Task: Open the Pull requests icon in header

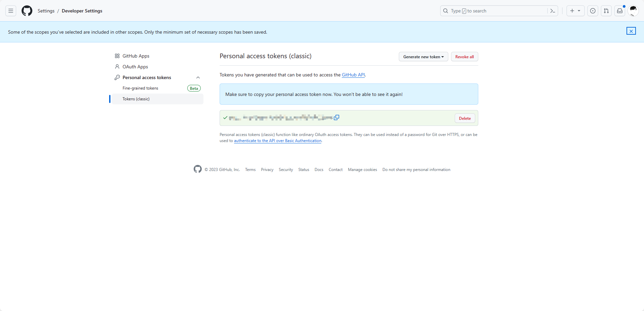Action: (x=606, y=11)
